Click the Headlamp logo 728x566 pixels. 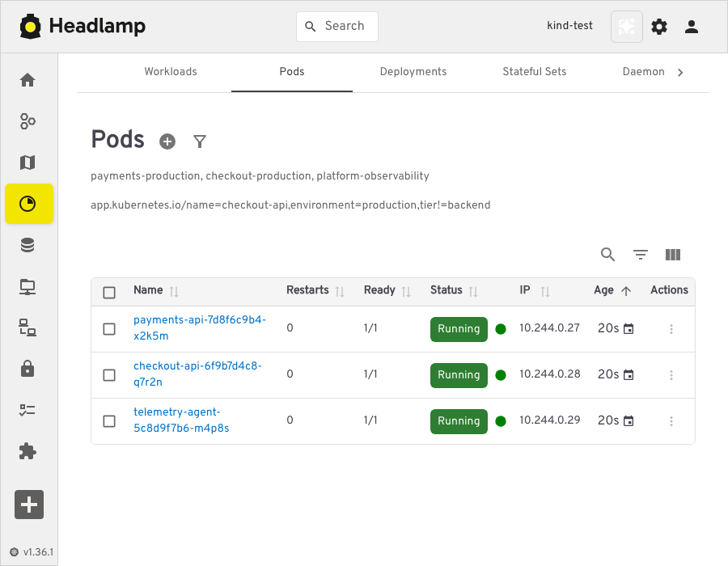click(83, 26)
